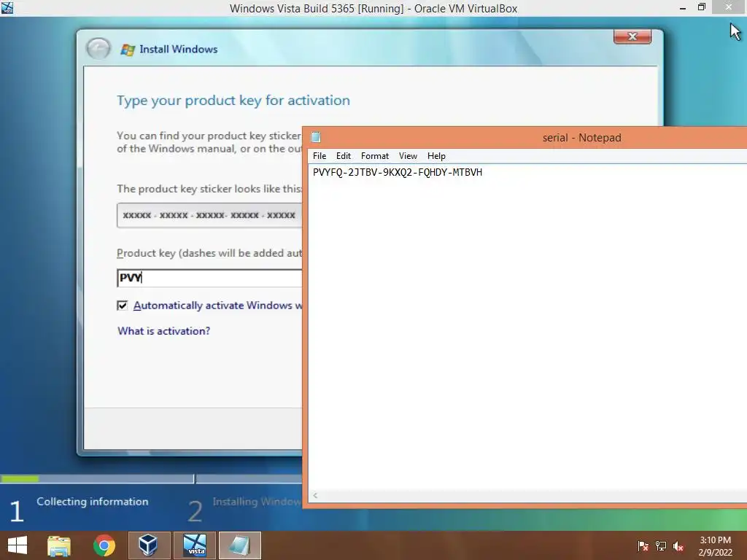The width and height of the screenshot is (747, 560).
Task: Switch to the Vista VM taskbar icon
Action: point(195,545)
